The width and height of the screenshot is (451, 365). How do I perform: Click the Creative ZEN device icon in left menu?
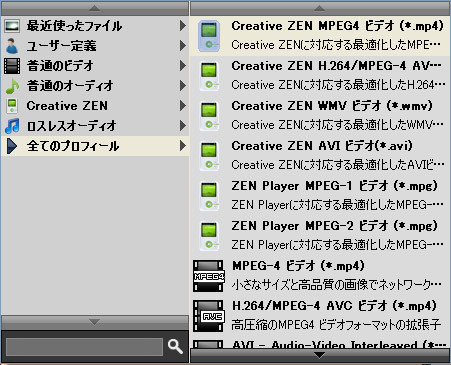pyautogui.click(x=12, y=106)
